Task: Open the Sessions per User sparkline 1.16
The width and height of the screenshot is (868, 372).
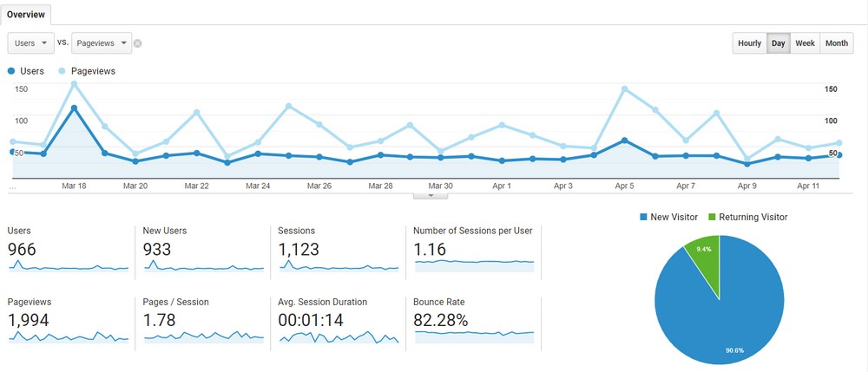Action: 475,264
